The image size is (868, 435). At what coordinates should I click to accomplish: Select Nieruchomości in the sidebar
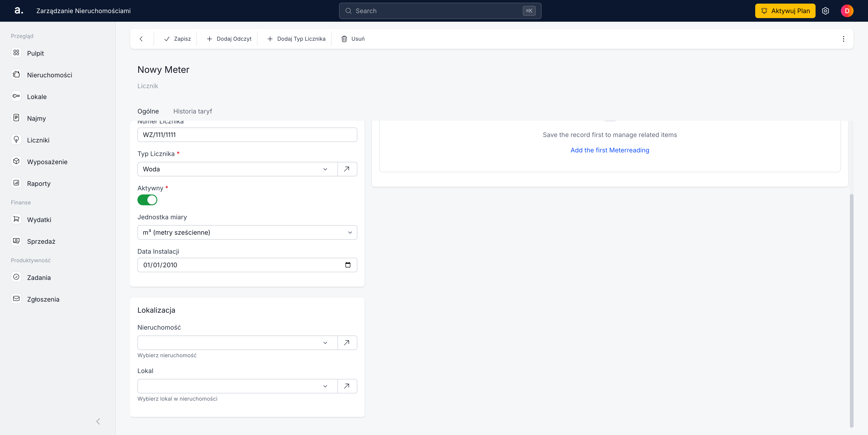click(x=50, y=75)
